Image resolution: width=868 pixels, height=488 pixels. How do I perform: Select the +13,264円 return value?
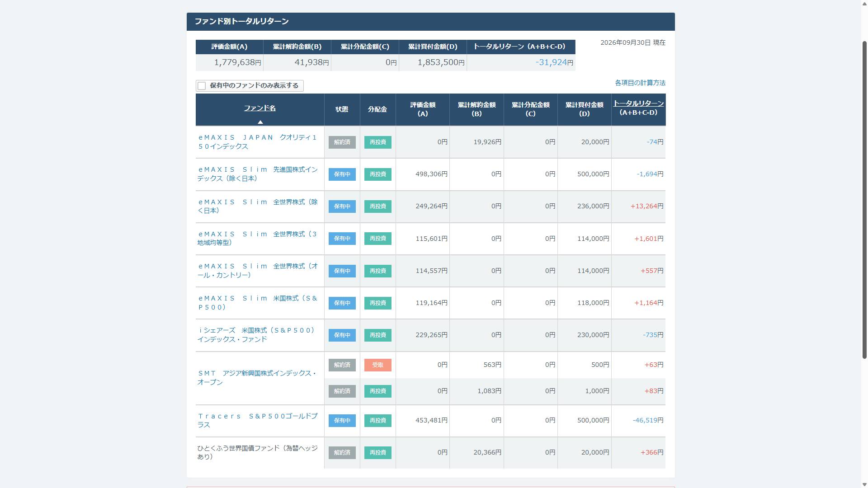click(647, 206)
